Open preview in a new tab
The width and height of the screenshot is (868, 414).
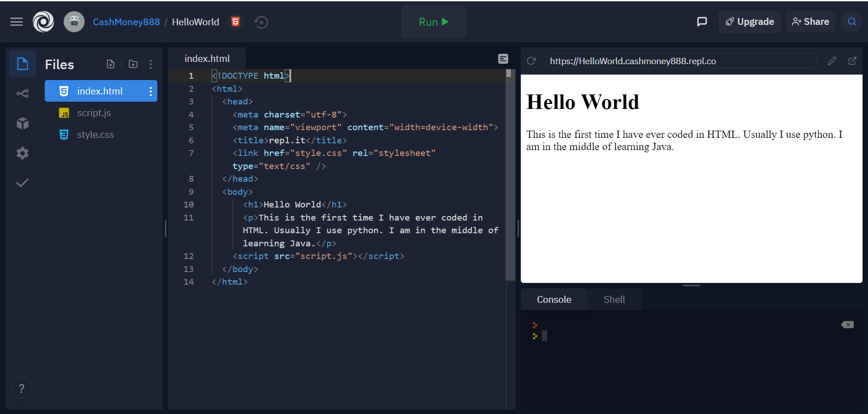[852, 61]
